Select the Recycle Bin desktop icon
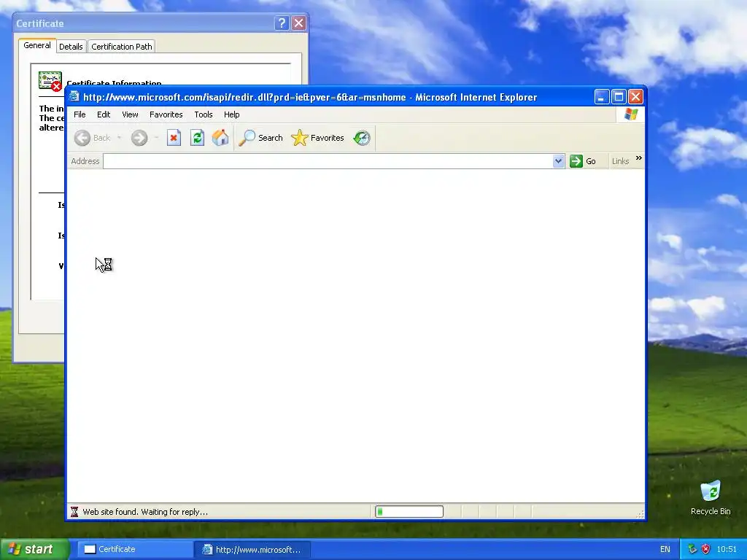The height and width of the screenshot is (560, 747). click(711, 498)
